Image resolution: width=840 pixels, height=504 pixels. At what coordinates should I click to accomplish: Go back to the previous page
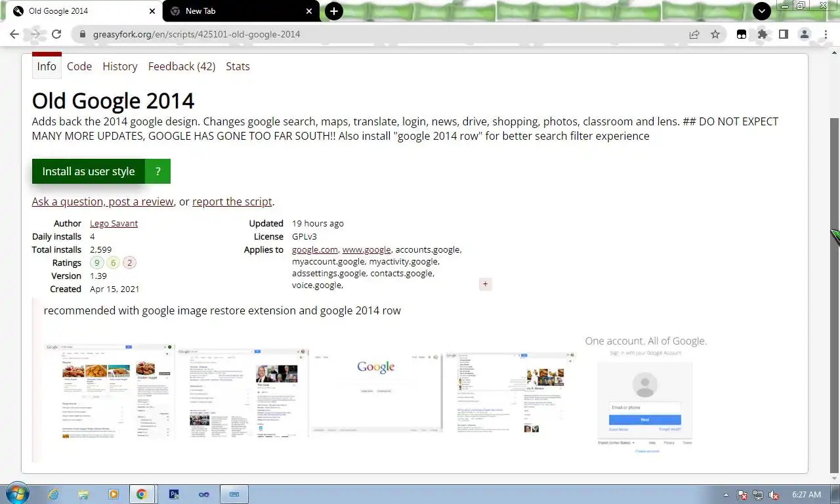pyautogui.click(x=14, y=34)
